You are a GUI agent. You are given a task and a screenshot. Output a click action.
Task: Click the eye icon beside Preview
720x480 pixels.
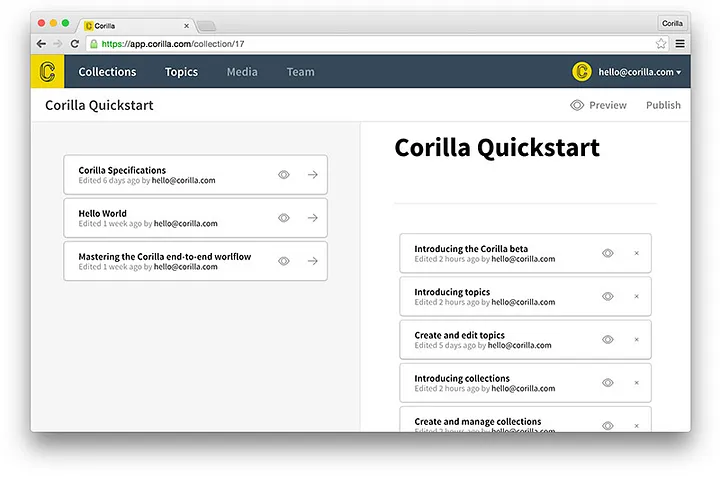577,105
